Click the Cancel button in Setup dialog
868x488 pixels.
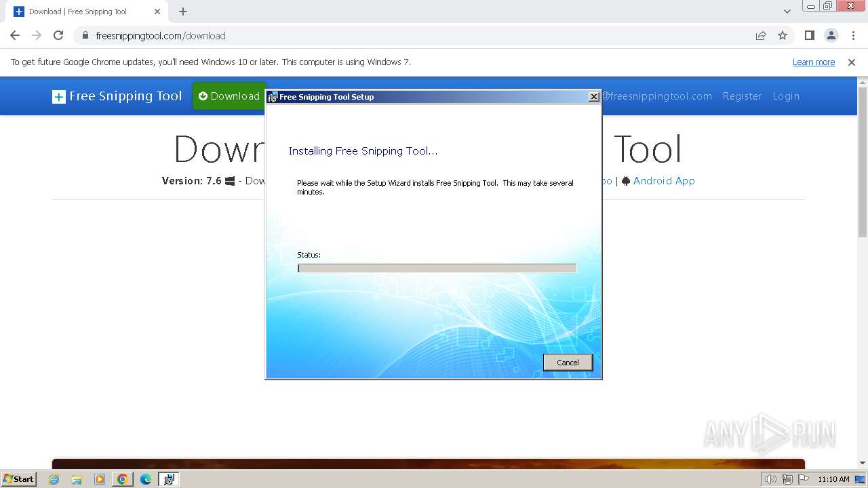(568, 363)
